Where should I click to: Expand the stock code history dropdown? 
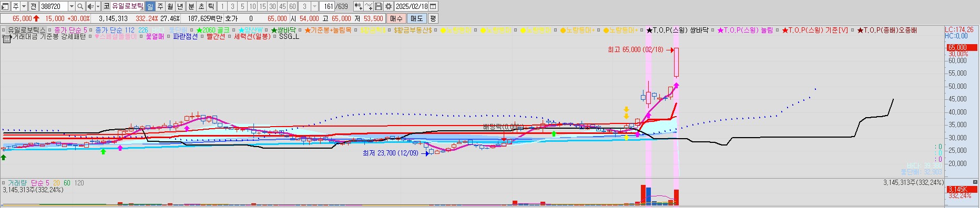[x=72, y=6]
